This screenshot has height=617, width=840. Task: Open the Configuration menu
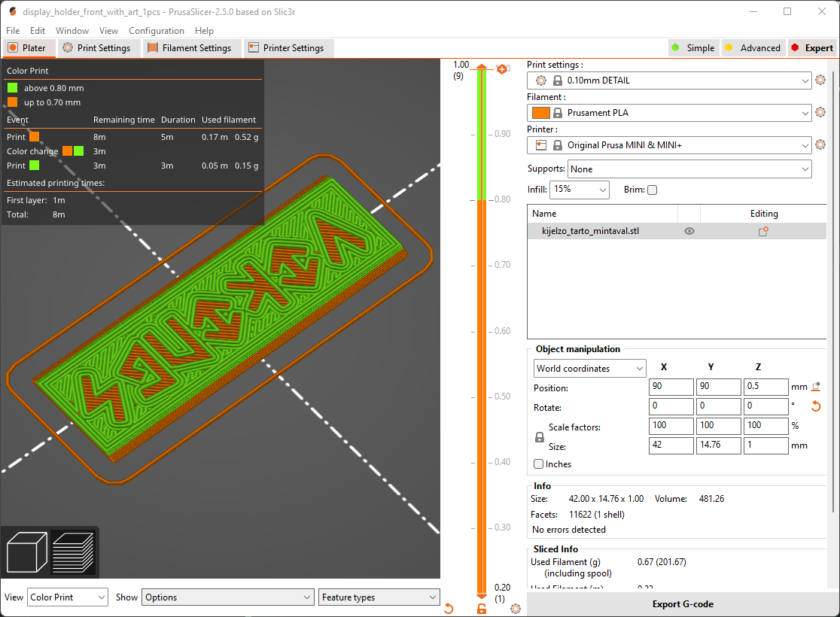click(x=157, y=31)
